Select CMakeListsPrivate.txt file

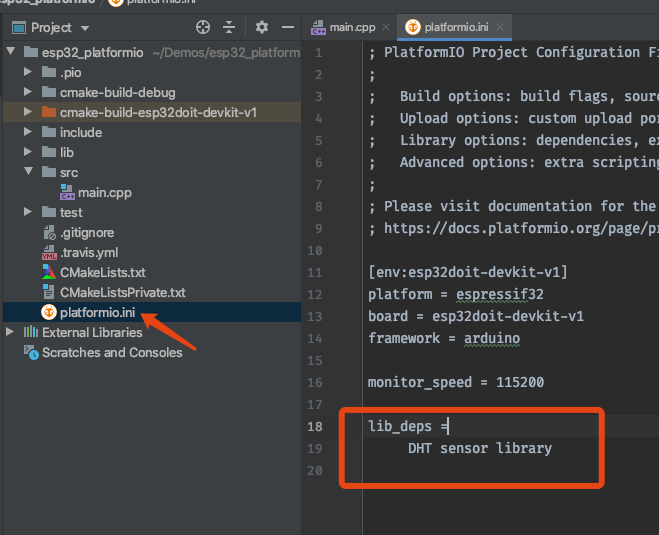(122, 292)
